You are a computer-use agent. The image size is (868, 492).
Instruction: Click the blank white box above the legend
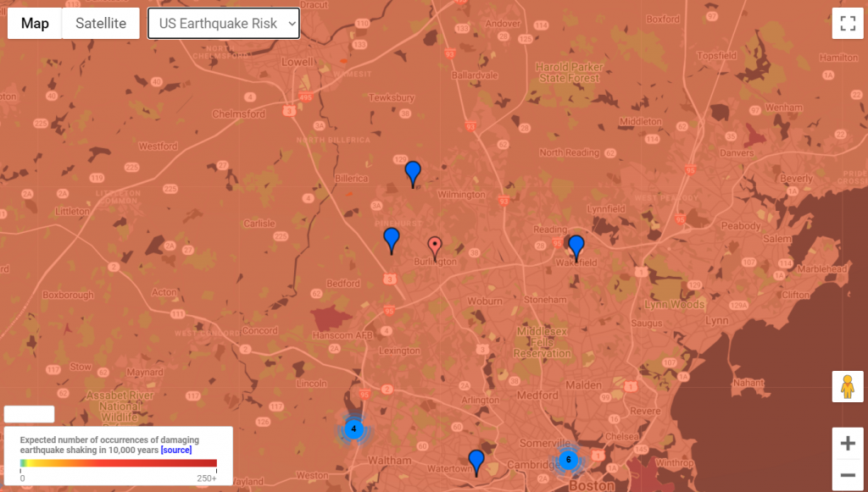click(29, 414)
